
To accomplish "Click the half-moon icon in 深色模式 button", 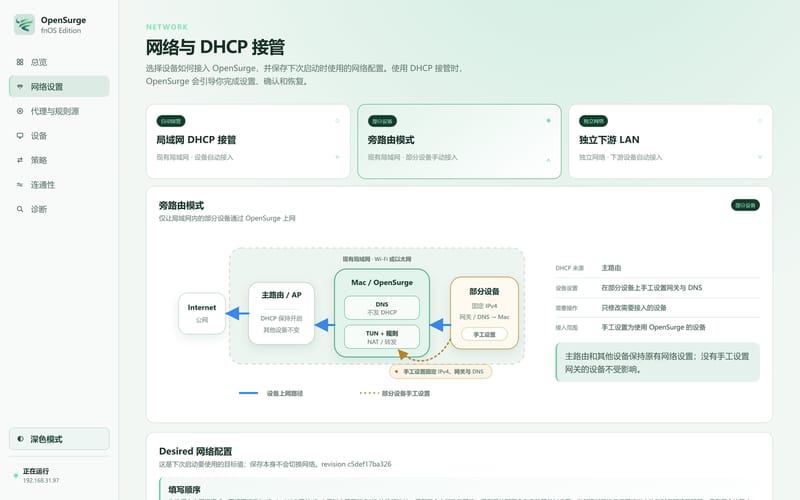I will (x=20, y=438).
